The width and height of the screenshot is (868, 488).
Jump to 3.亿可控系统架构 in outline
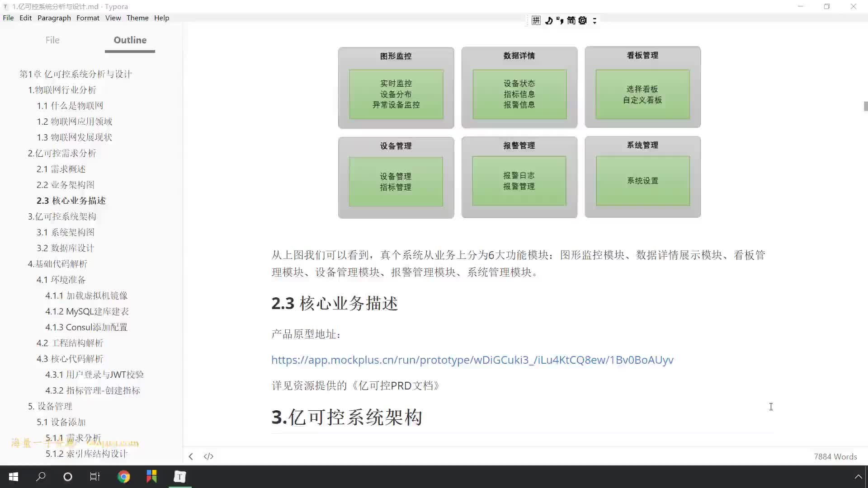point(62,216)
